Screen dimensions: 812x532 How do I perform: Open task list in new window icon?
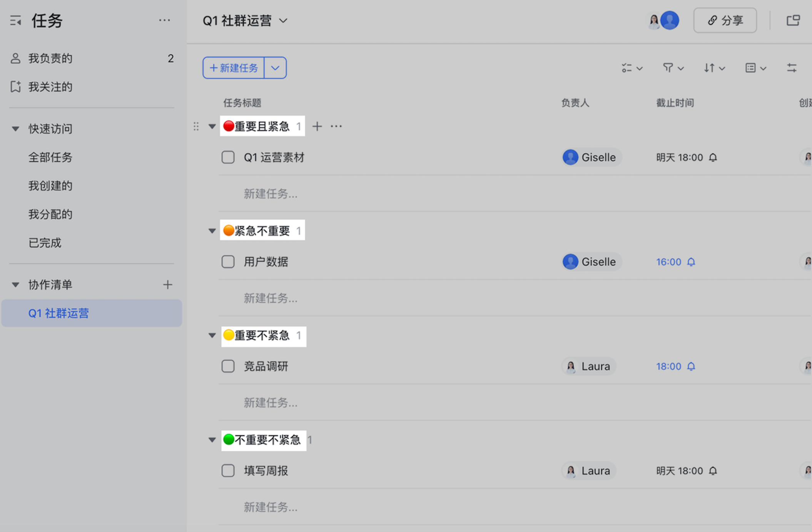pos(793,20)
